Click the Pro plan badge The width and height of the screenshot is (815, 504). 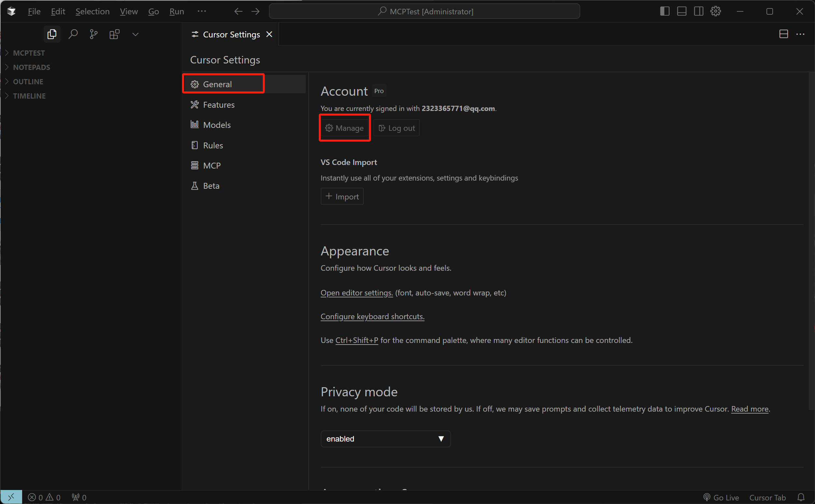[x=379, y=91]
